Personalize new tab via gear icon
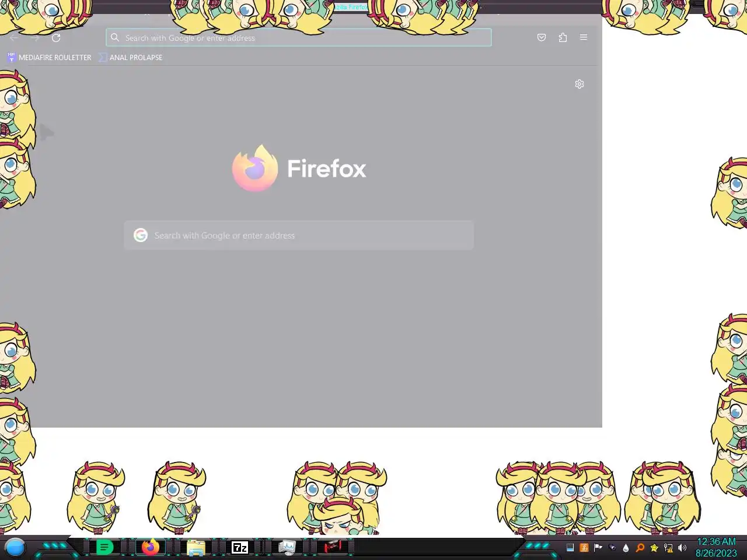Viewport: 747px width, 560px height. click(580, 84)
